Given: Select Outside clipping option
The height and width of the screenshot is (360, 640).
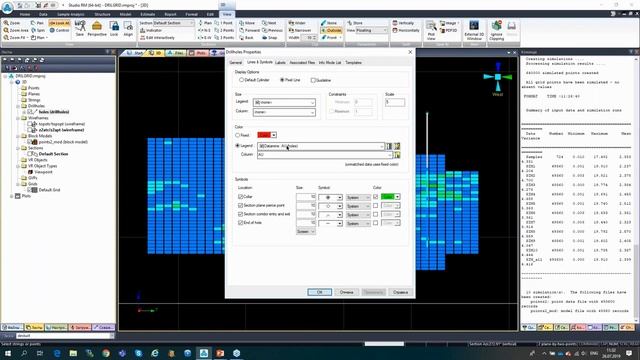Looking at the screenshot, I should point(331,30).
